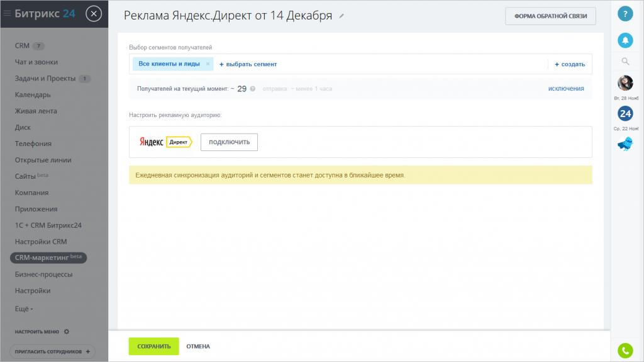Open Телефония menu item
Screen dimensions: 644x362
[33, 144]
